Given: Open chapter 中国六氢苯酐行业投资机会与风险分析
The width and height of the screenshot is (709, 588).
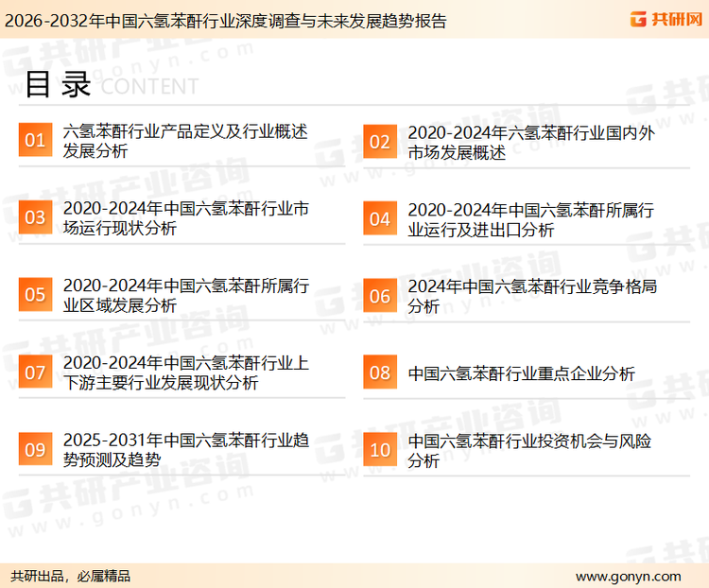Looking at the screenshot, I should coord(529,451).
